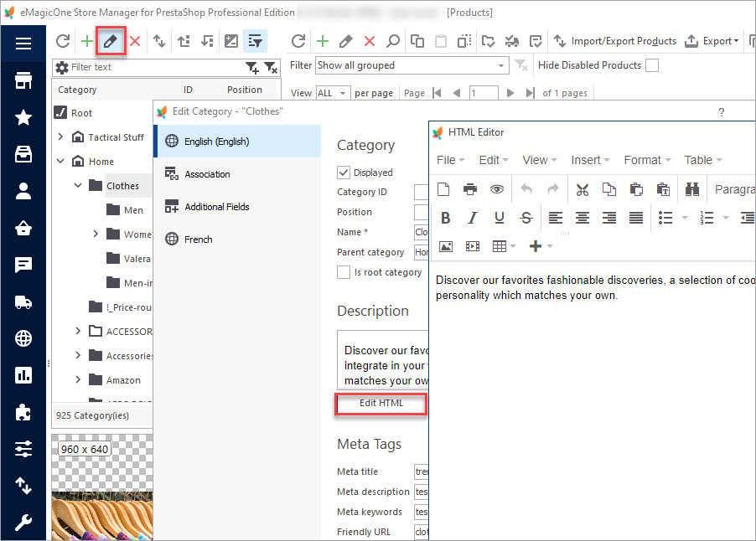The width and height of the screenshot is (756, 541).
Task: Open the Edit menu in HTML Editor
Action: [493, 160]
